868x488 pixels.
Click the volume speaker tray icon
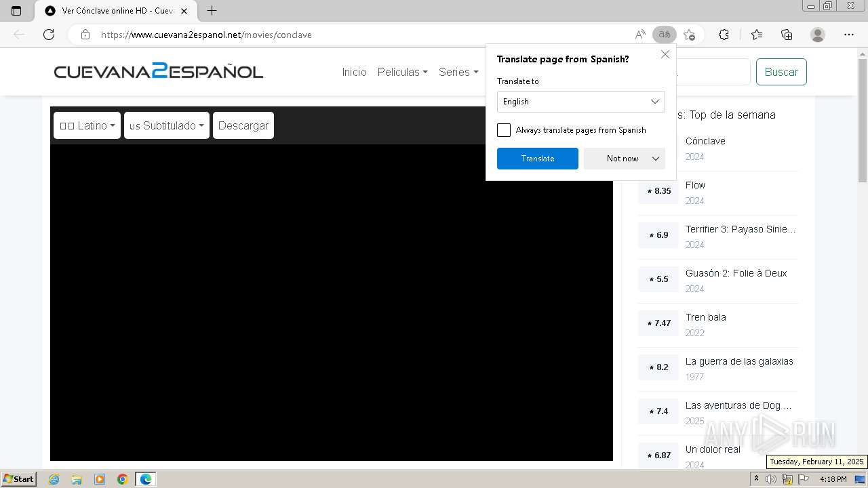click(771, 479)
